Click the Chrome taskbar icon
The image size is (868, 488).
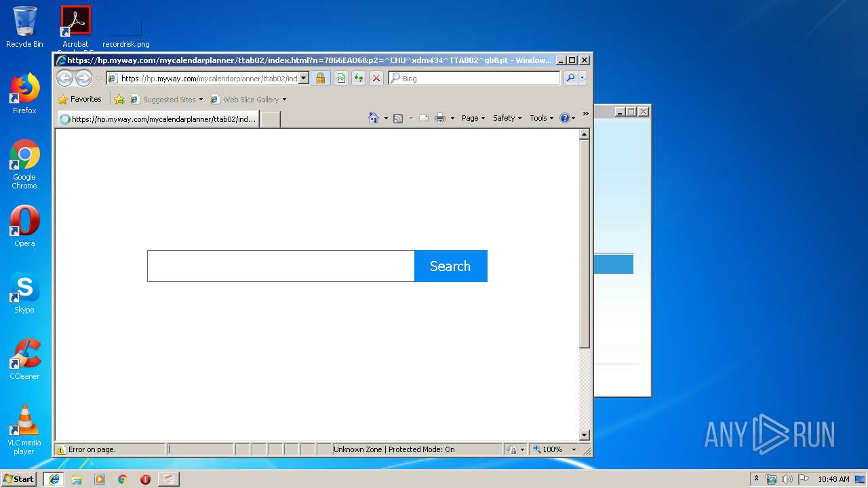pyautogui.click(x=123, y=479)
